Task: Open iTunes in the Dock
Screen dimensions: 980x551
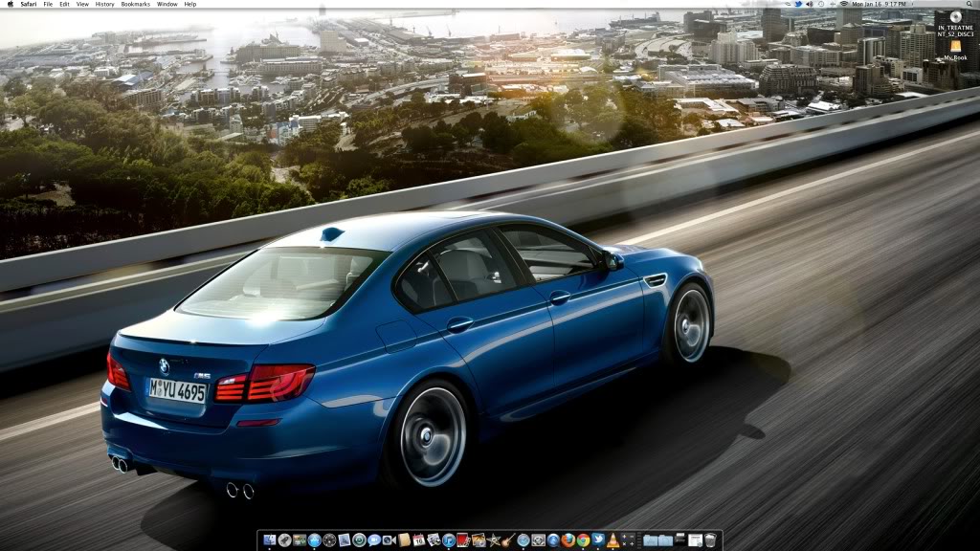Action: click(449, 540)
